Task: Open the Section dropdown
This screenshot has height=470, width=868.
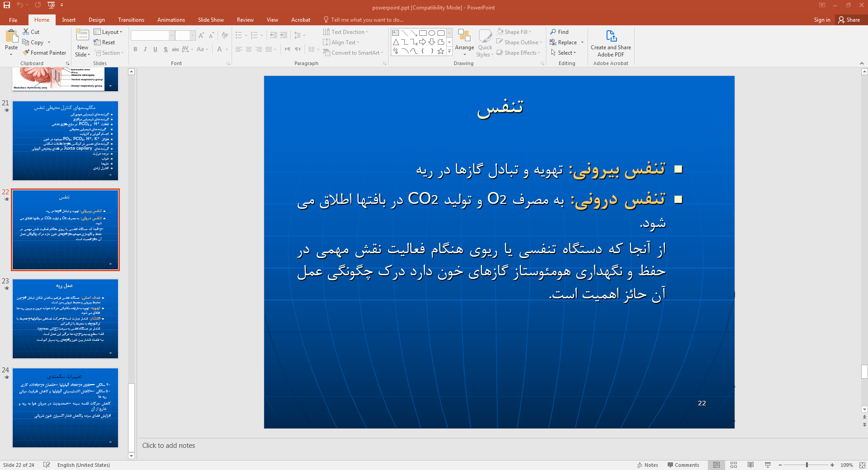Action: [x=109, y=53]
